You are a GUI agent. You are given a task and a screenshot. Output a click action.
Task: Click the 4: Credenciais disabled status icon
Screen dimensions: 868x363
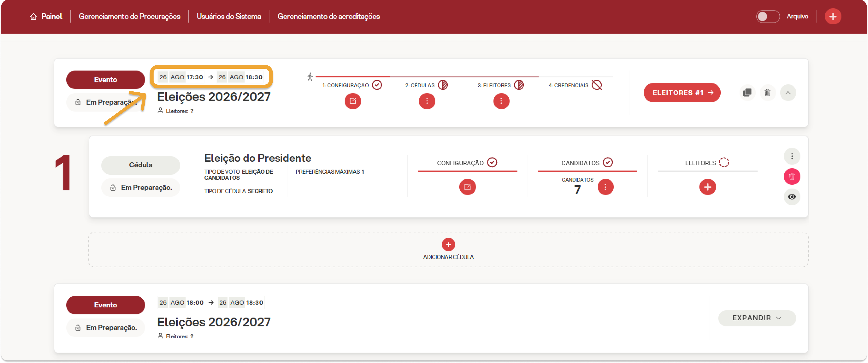597,85
